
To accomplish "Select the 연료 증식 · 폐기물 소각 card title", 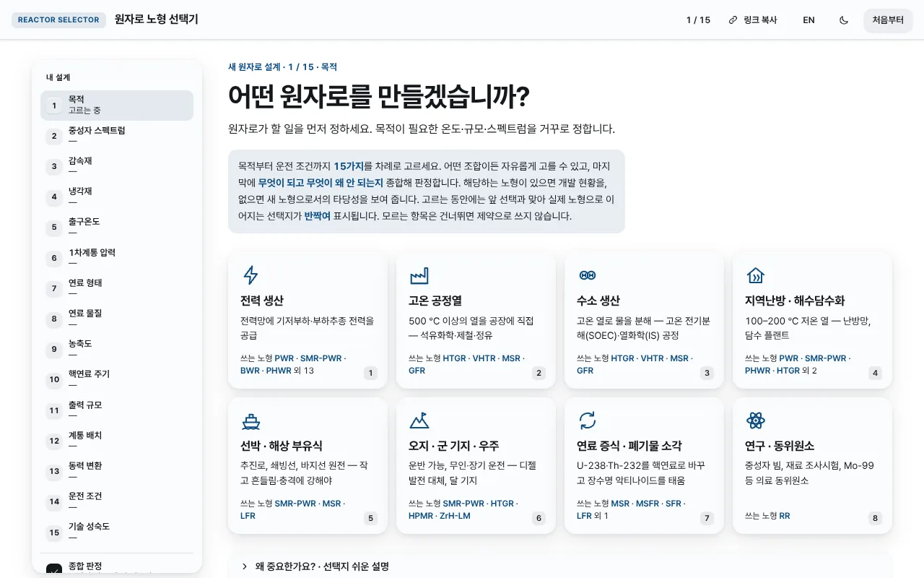I will click(x=629, y=446).
